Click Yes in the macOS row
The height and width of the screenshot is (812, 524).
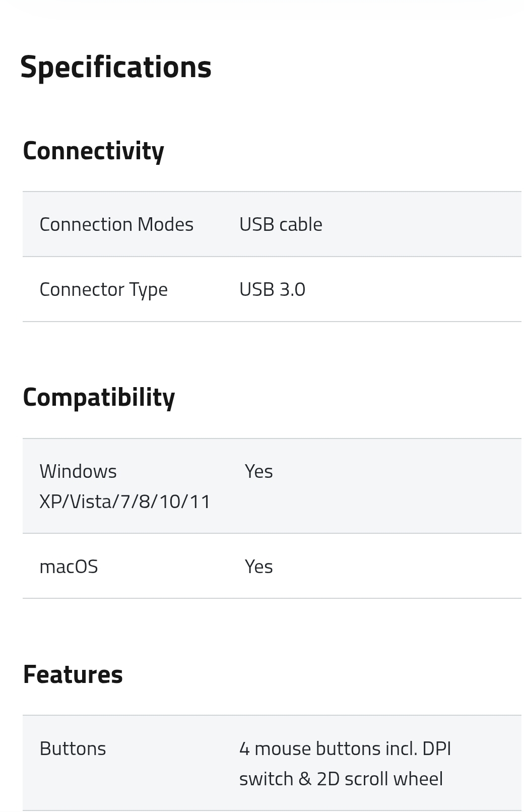coord(258,567)
